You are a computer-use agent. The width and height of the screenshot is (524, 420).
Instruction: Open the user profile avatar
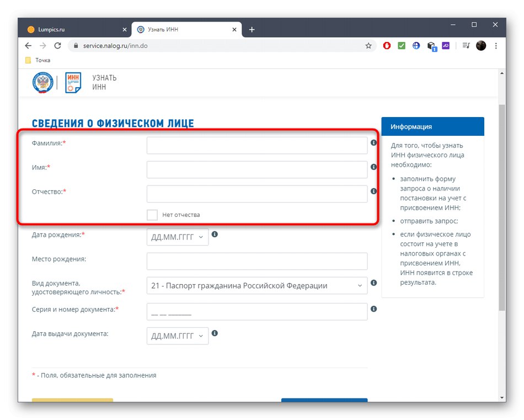click(481, 45)
